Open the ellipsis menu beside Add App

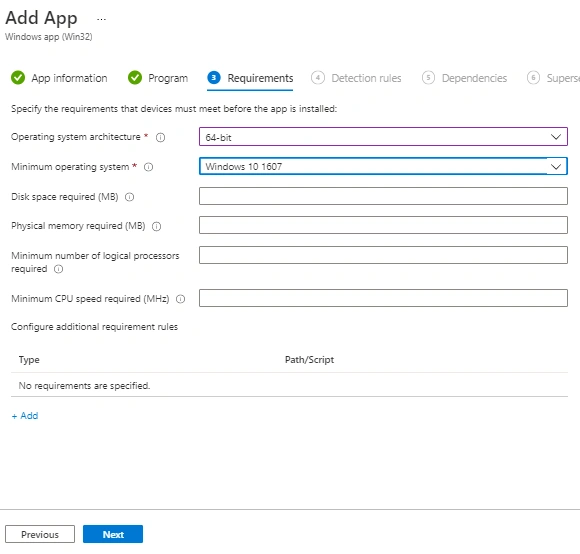click(101, 19)
